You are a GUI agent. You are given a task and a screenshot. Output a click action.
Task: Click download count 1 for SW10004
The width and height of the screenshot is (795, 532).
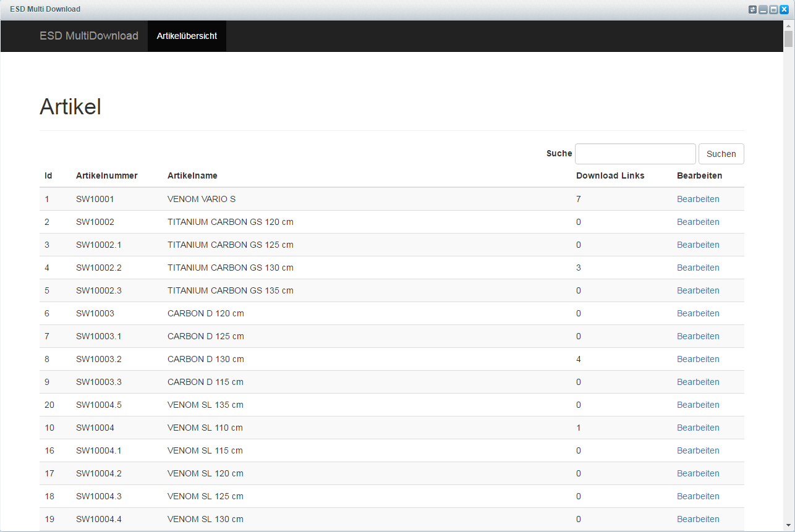click(x=579, y=428)
